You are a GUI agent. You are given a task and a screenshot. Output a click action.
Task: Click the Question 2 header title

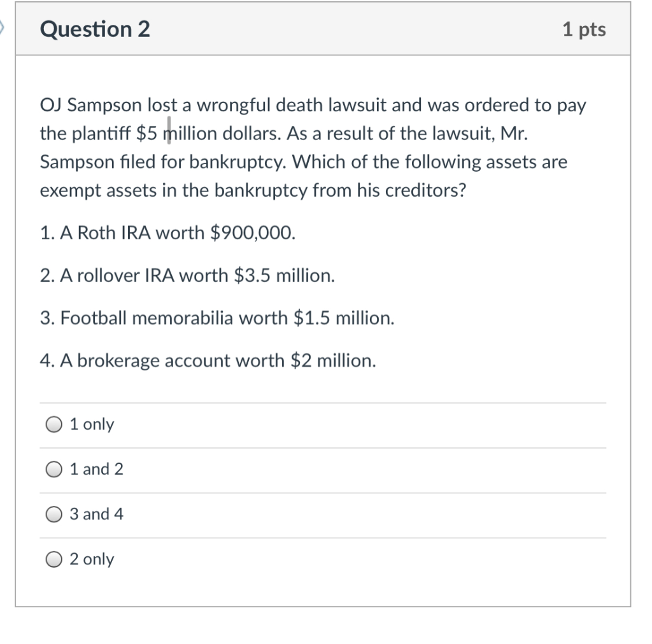pyautogui.click(x=94, y=29)
